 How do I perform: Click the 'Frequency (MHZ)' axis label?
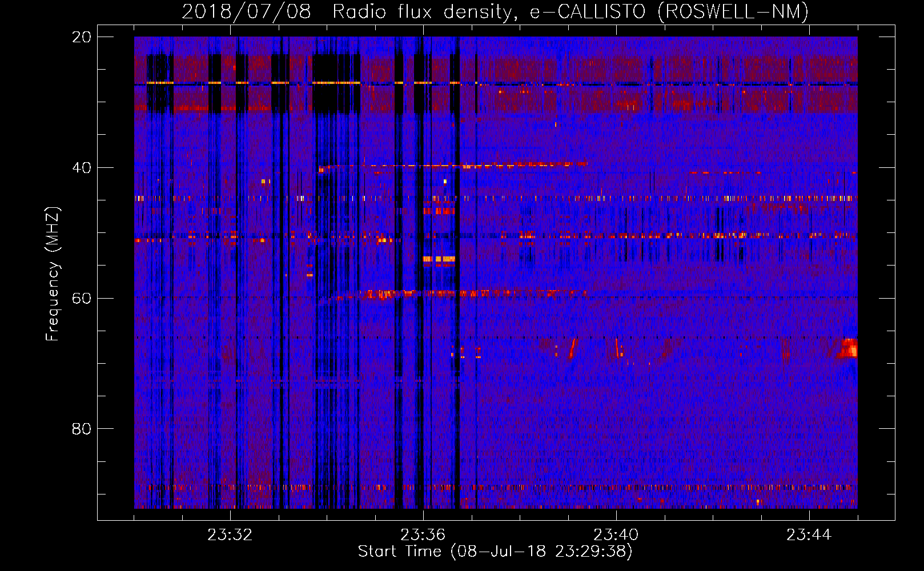pos(52,274)
